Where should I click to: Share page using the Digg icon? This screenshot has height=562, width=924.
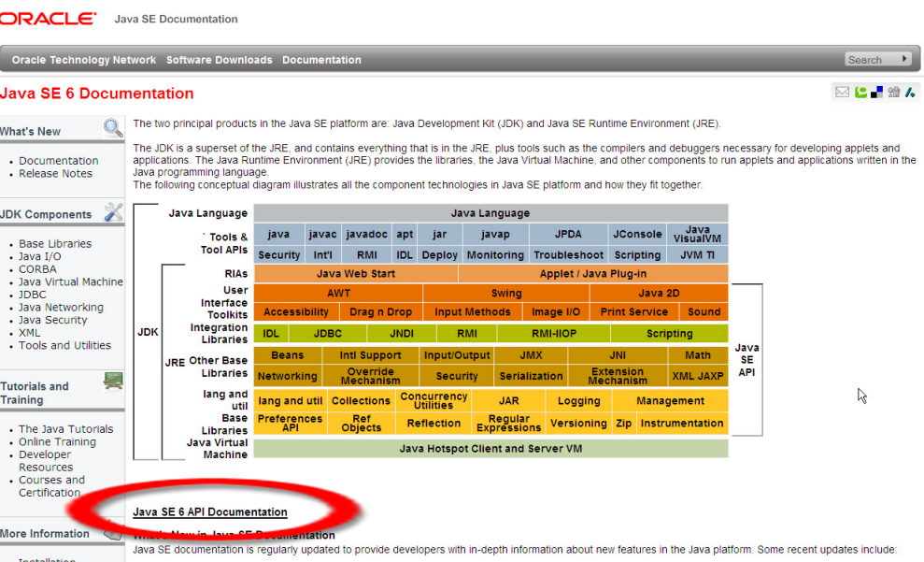[x=893, y=92]
